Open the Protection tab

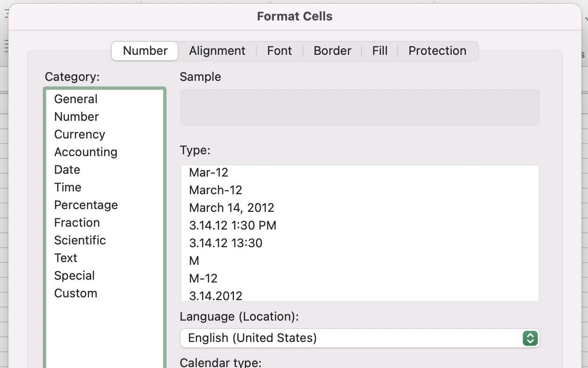[437, 51]
